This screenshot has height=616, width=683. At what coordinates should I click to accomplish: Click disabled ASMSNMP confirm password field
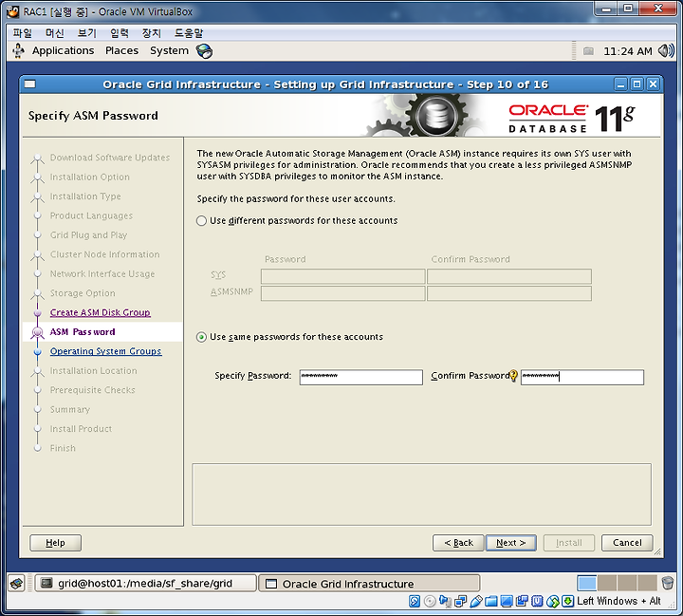(x=509, y=293)
